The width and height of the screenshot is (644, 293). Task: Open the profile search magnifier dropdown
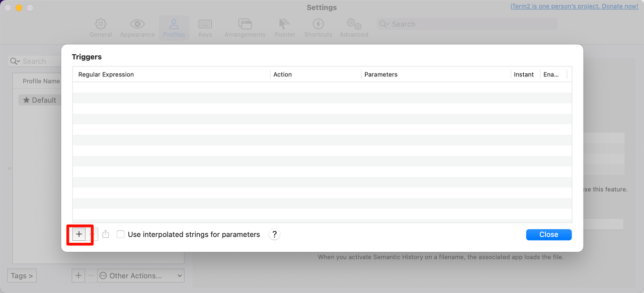click(x=16, y=61)
